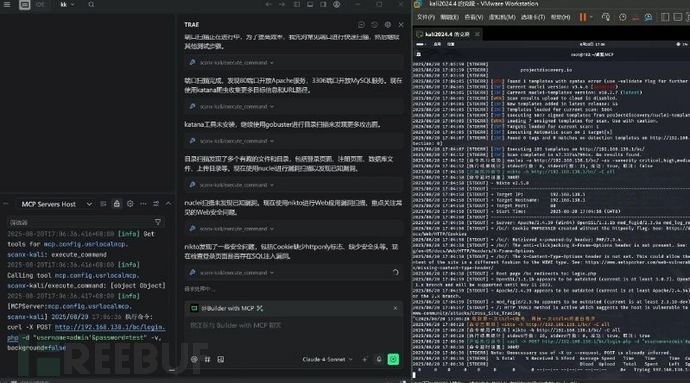Open the 查看(V) menu in VMware
The image size is (690, 383).
pos(473,17)
